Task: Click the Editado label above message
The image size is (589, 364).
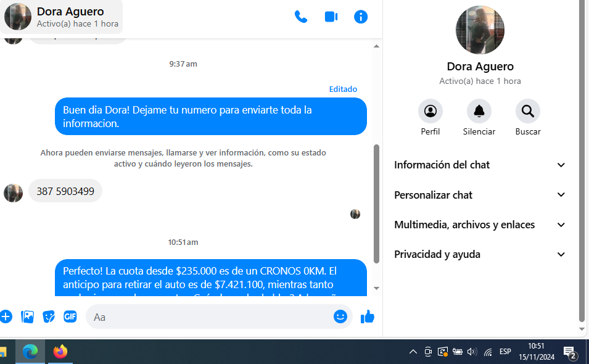Action: click(343, 89)
